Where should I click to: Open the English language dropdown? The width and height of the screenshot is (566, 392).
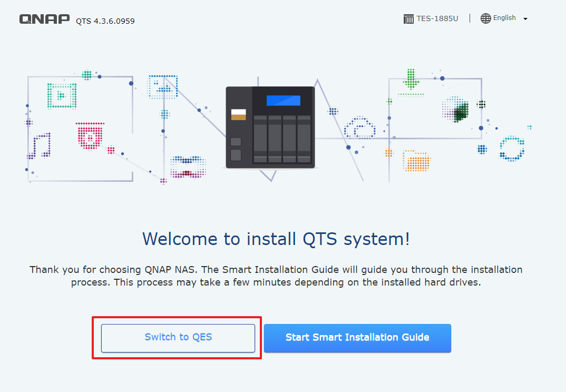504,18
